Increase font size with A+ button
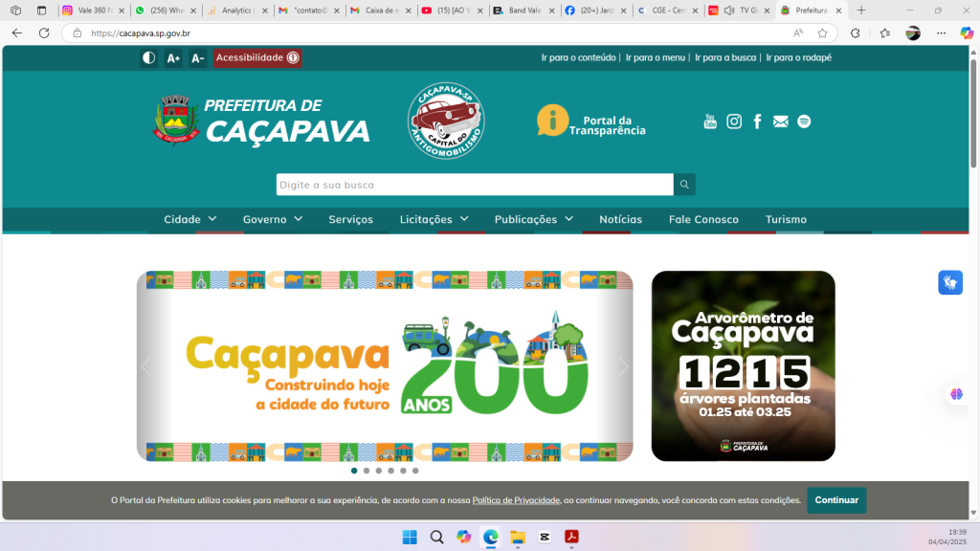The width and height of the screenshot is (980, 551). (x=173, y=58)
